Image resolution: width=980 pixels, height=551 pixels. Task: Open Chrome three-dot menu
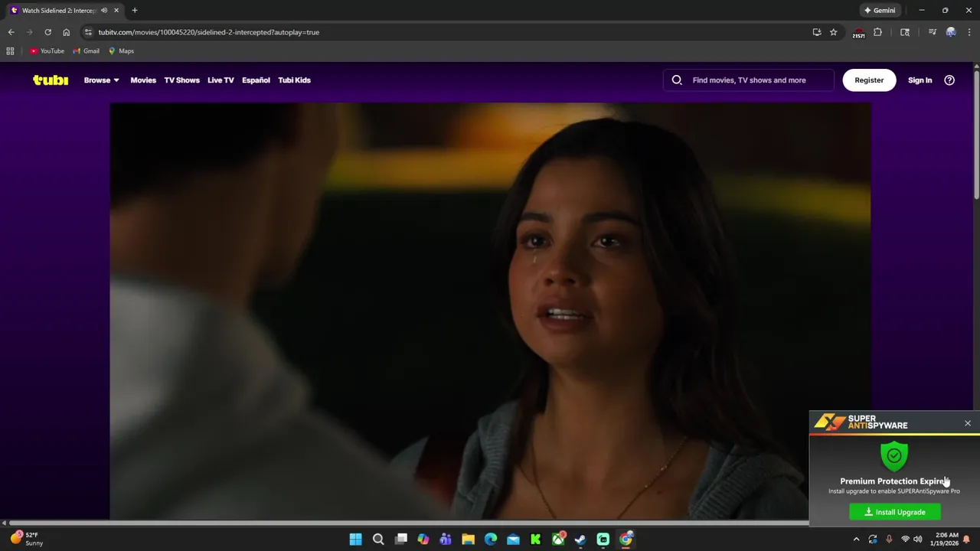(969, 32)
